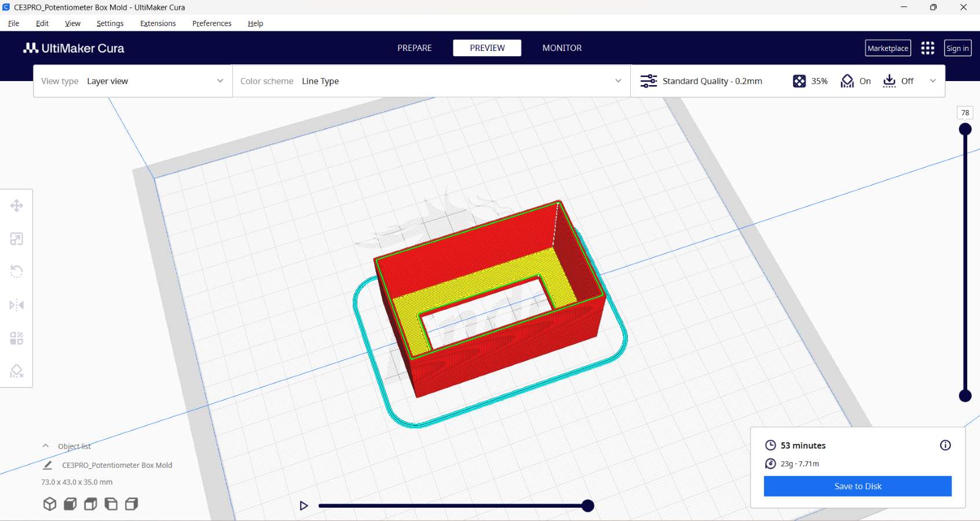980x521 pixels.
Task: Open the Edit menu
Action: click(x=42, y=23)
